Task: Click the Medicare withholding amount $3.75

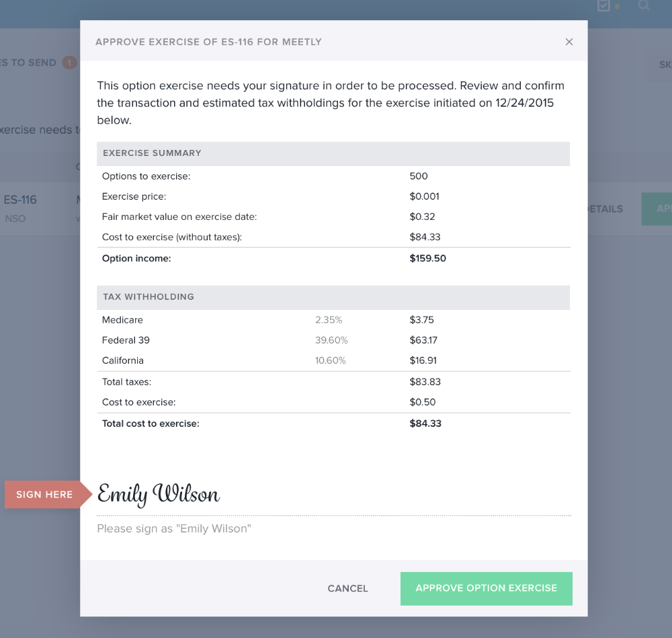Action: click(421, 320)
